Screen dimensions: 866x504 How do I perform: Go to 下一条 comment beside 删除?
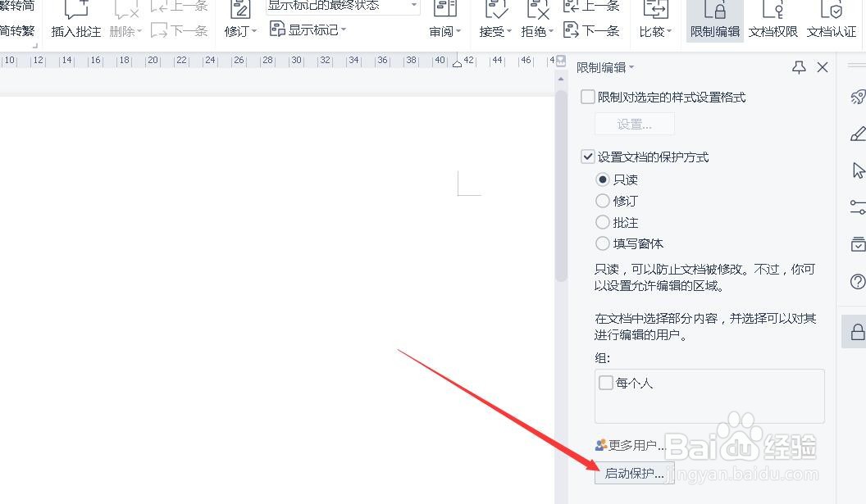180,30
